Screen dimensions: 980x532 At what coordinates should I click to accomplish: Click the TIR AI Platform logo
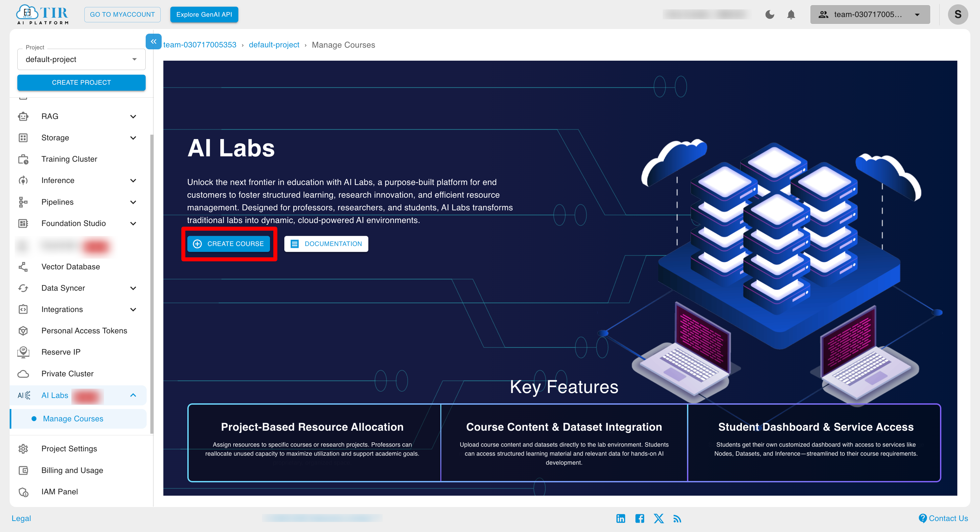pos(42,14)
